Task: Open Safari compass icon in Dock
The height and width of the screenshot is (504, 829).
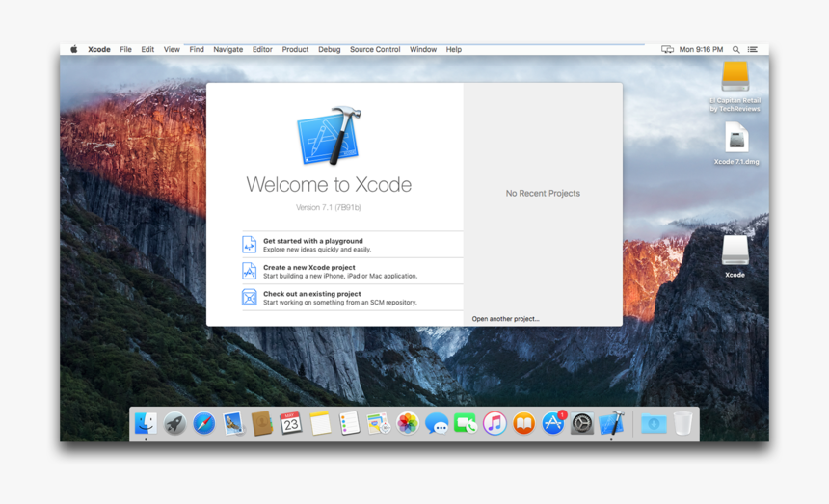Action: point(203,423)
